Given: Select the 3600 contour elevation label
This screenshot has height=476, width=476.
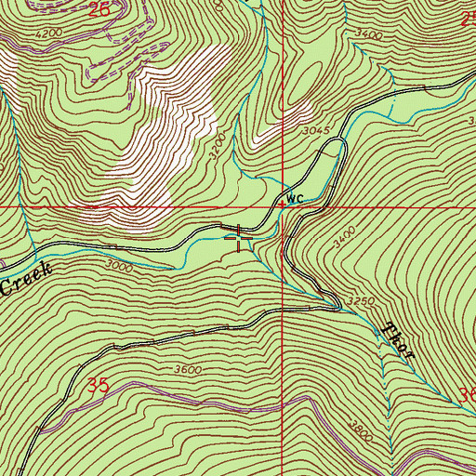Looking at the screenshot, I should (x=188, y=369).
